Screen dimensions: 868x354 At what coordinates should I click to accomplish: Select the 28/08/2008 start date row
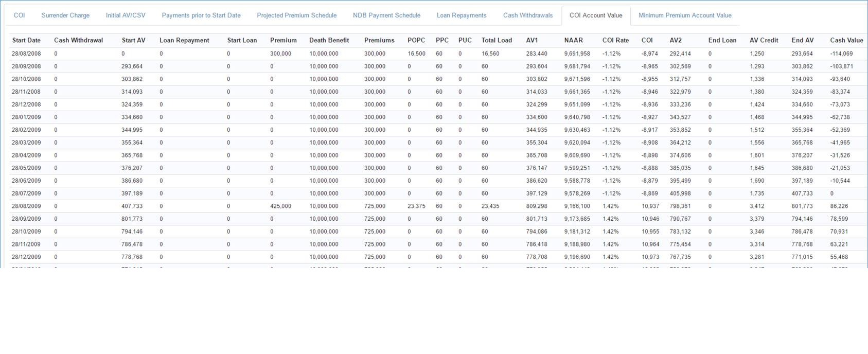tap(26, 54)
